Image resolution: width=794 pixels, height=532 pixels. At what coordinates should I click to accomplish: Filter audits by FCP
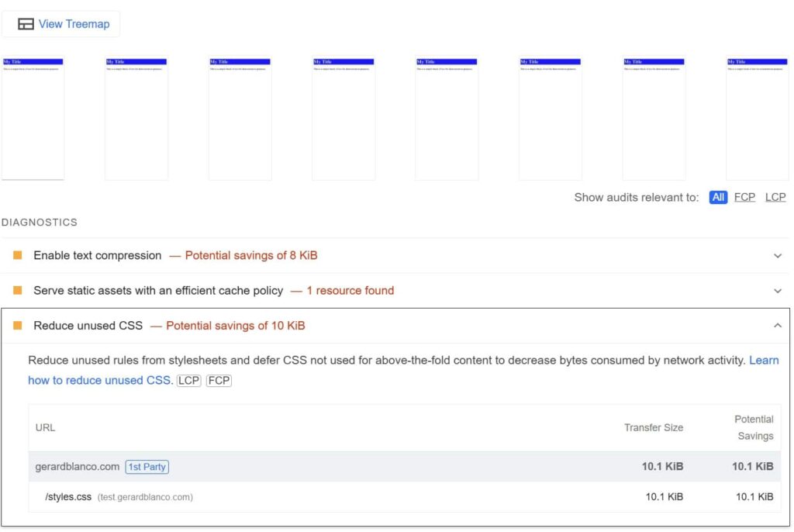[744, 197]
